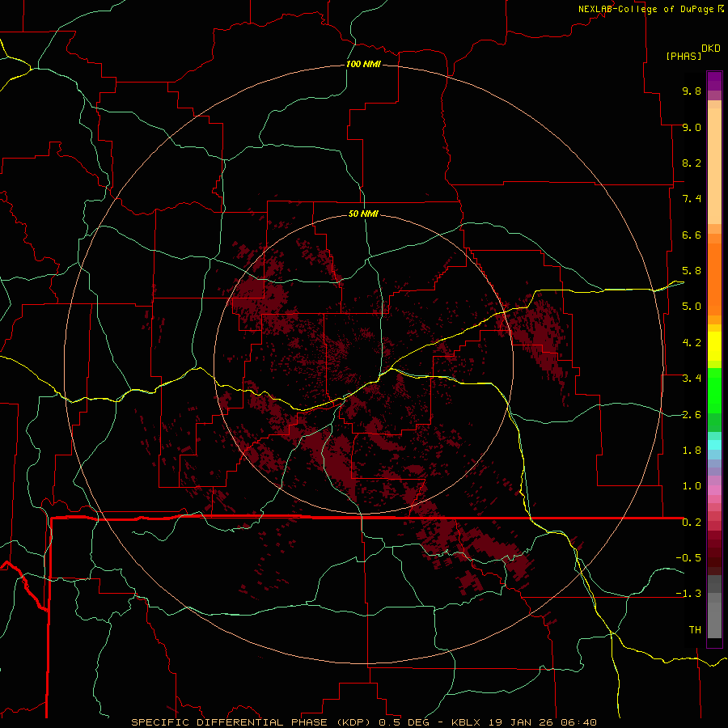Click the orange band on the color bar
Screen dimensions: 728x728
pos(714,280)
